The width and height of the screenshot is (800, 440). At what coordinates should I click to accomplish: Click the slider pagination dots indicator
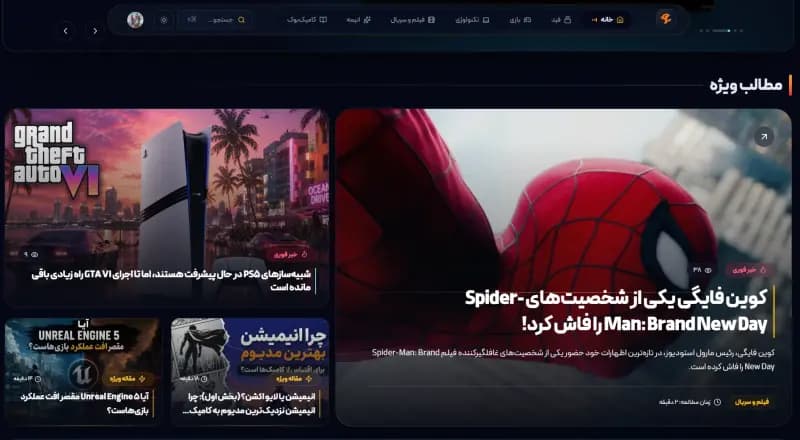click(721, 31)
